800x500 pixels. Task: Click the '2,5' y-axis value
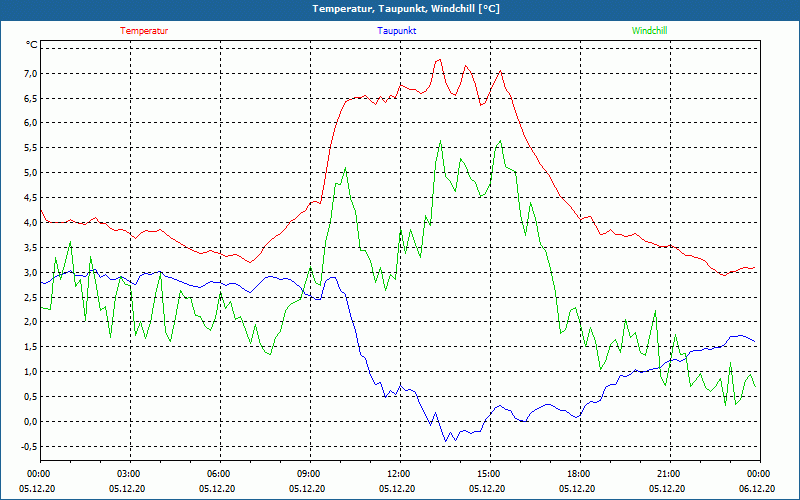click(31, 297)
